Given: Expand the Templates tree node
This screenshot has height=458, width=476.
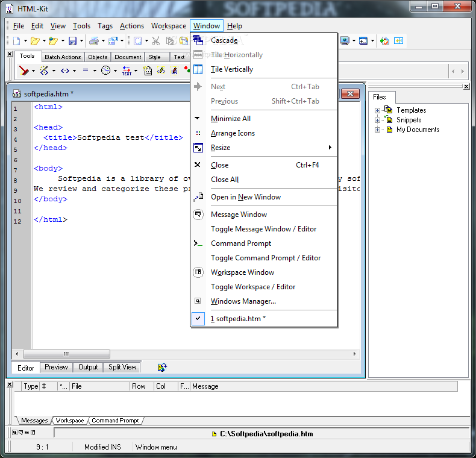Looking at the screenshot, I should coord(377,110).
